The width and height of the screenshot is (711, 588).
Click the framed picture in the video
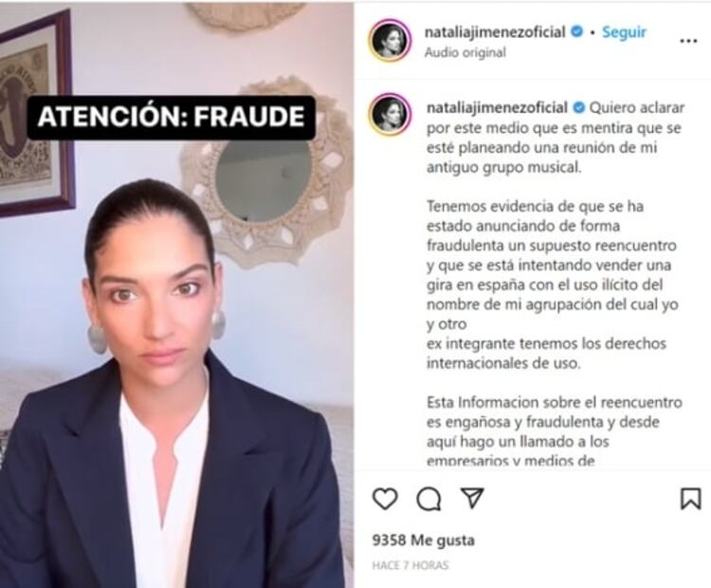(x=34, y=116)
